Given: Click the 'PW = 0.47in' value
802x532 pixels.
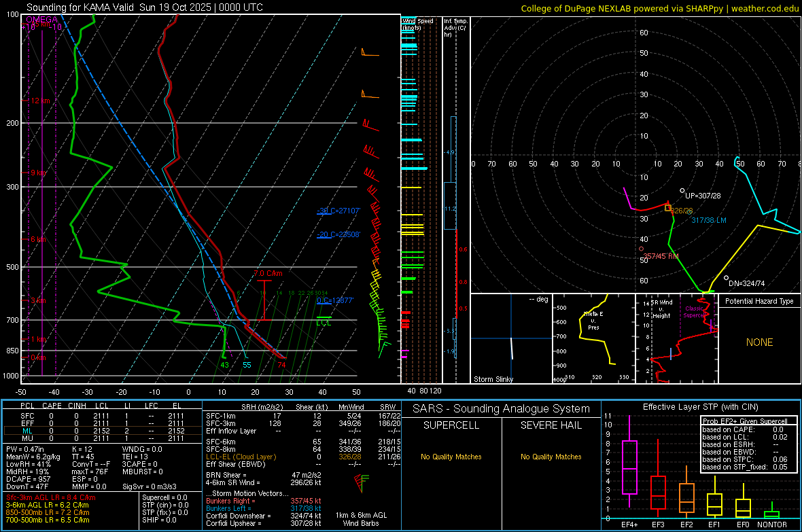Looking at the screenshot, I should [26, 449].
